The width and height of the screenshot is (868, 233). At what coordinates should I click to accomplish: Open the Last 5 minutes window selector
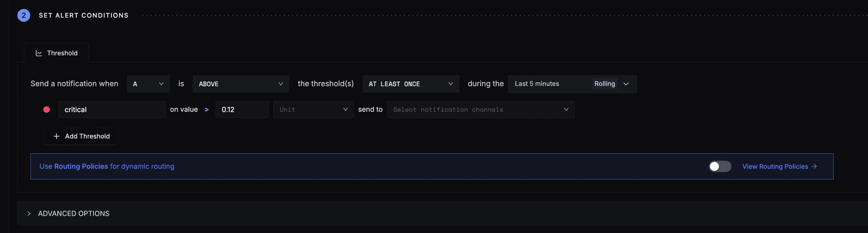point(572,84)
